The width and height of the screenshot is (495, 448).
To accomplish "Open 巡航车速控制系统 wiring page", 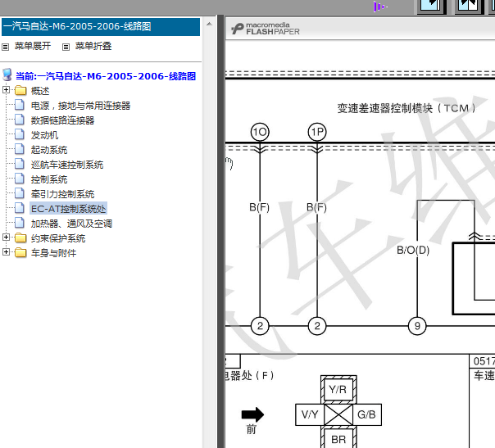I will click(x=67, y=165).
